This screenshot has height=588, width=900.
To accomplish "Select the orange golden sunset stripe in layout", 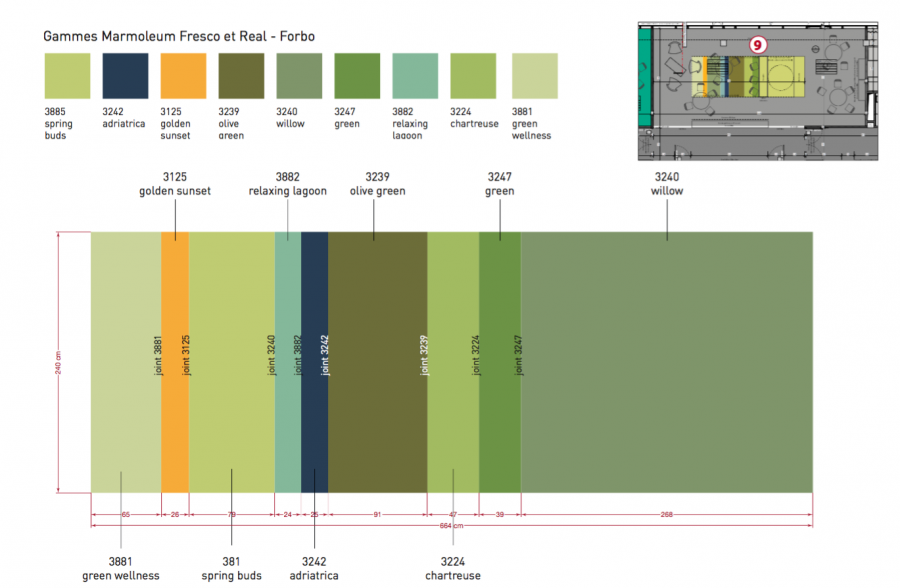I will click(175, 362).
